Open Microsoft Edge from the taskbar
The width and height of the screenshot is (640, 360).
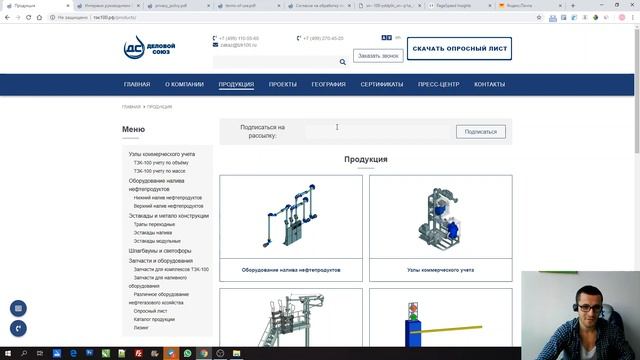[73, 353]
